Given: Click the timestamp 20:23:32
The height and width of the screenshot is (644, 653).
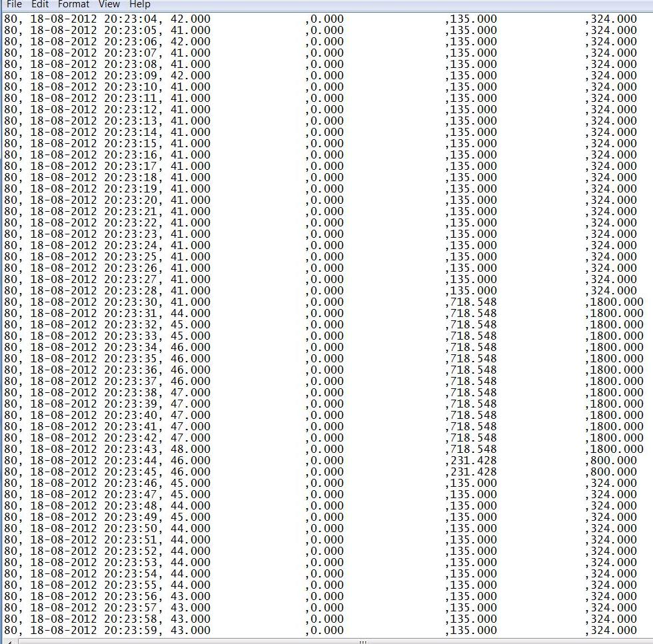Looking at the screenshot, I should [x=131, y=325].
